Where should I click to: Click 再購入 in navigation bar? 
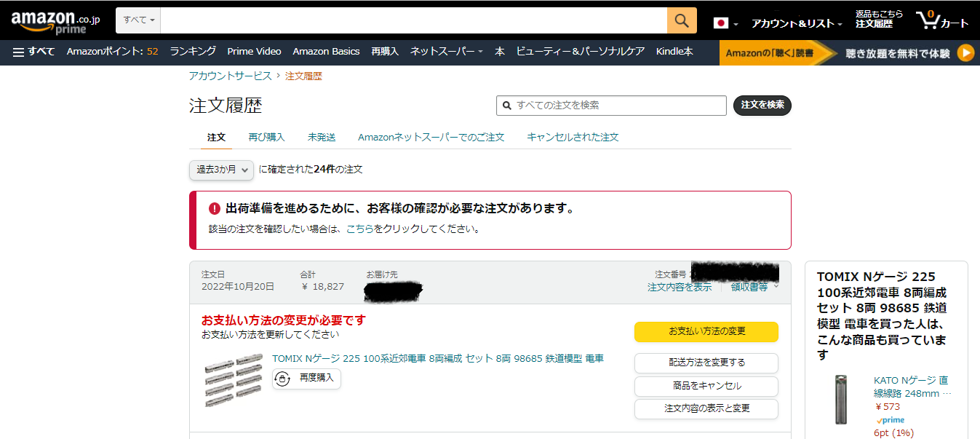tap(385, 52)
